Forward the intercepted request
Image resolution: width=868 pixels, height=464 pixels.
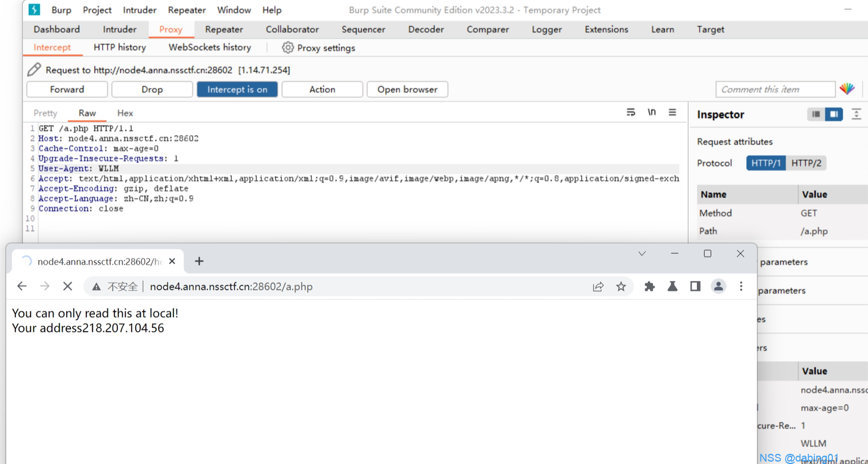67,89
